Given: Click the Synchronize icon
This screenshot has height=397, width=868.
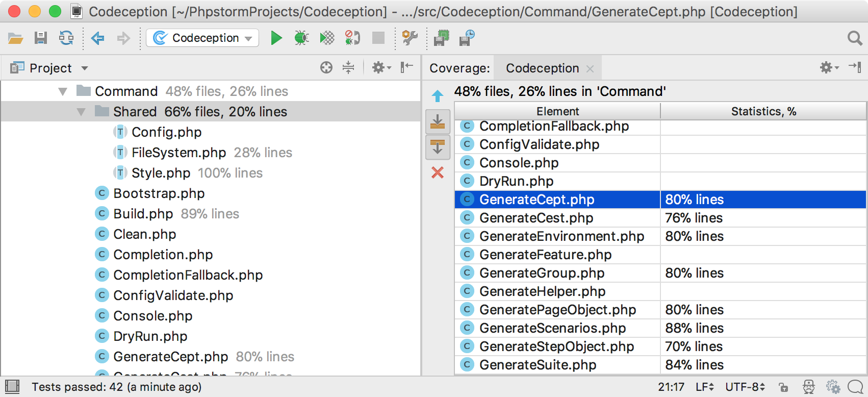Looking at the screenshot, I should coord(66,38).
